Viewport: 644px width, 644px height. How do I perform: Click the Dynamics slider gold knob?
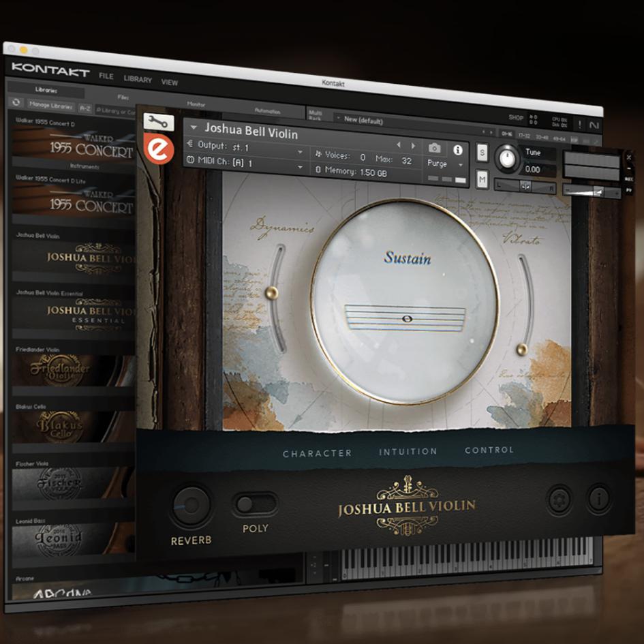tap(271, 293)
